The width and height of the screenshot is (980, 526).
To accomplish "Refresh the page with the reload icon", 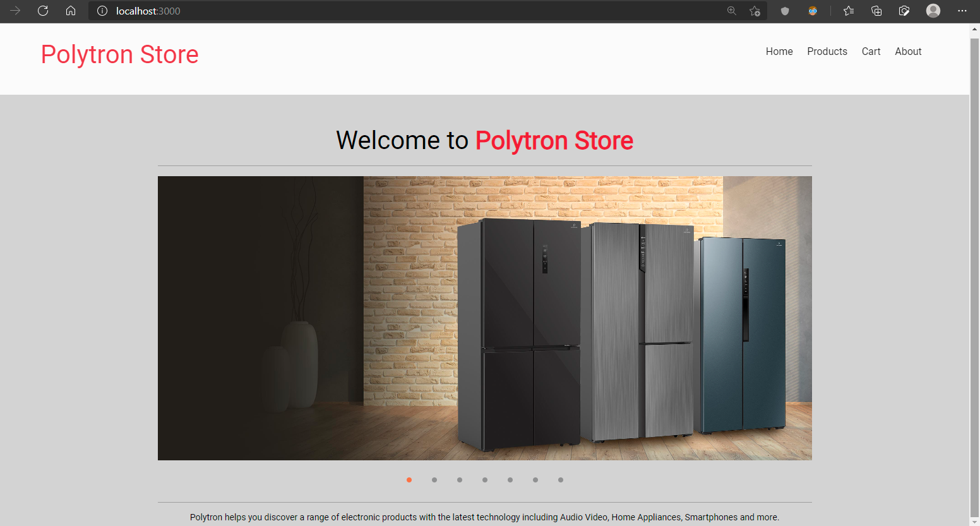I will point(43,11).
